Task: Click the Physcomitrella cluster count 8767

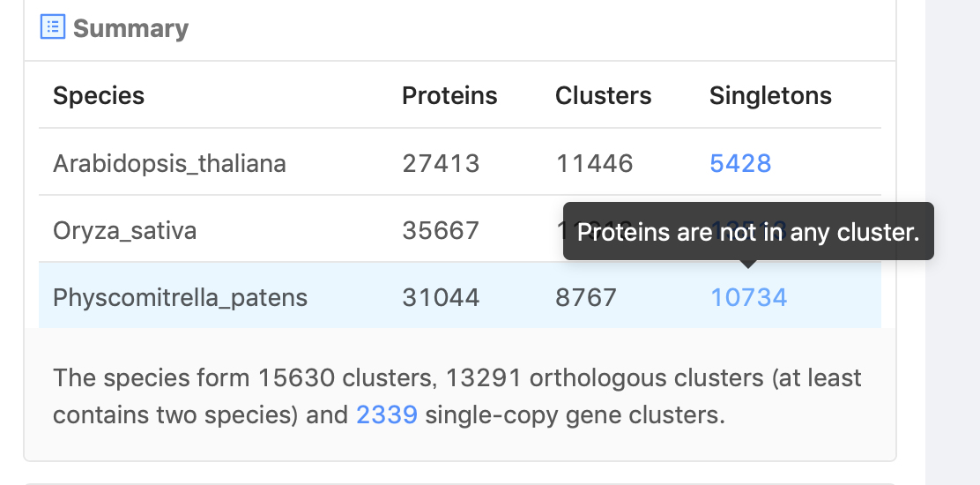Action: point(586,297)
